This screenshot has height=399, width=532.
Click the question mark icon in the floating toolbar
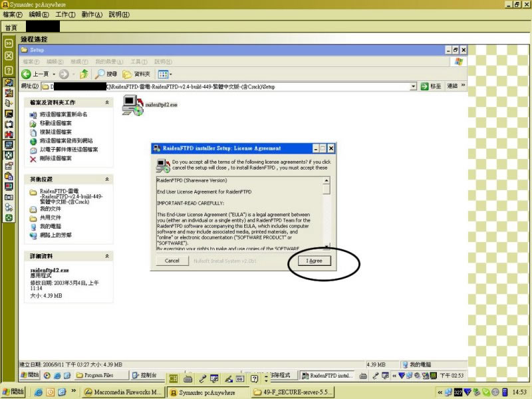tap(254, 378)
